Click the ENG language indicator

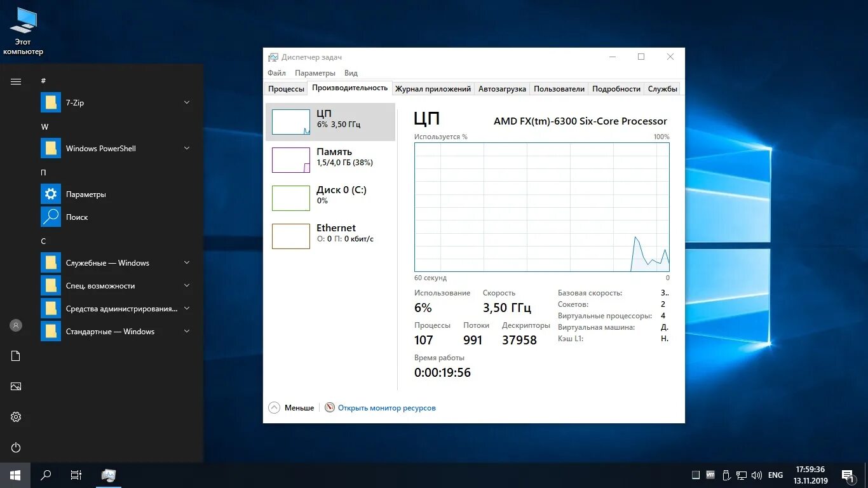point(775,475)
